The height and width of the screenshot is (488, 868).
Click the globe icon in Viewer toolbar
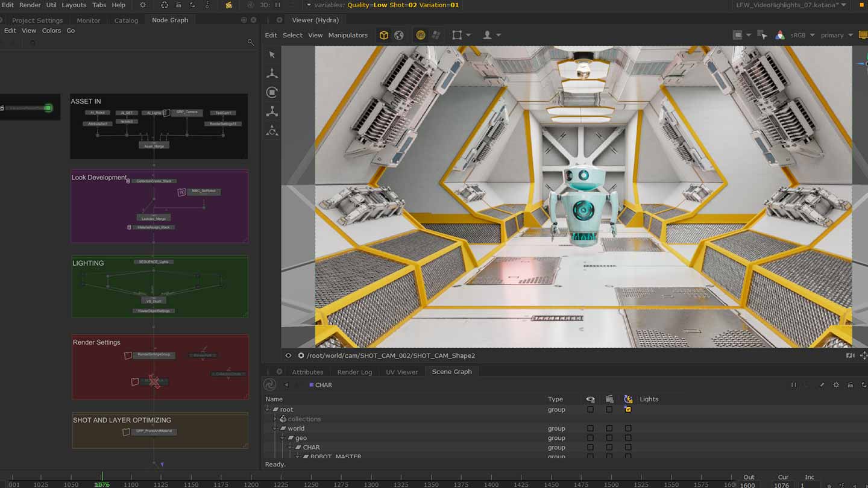click(x=399, y=36)
